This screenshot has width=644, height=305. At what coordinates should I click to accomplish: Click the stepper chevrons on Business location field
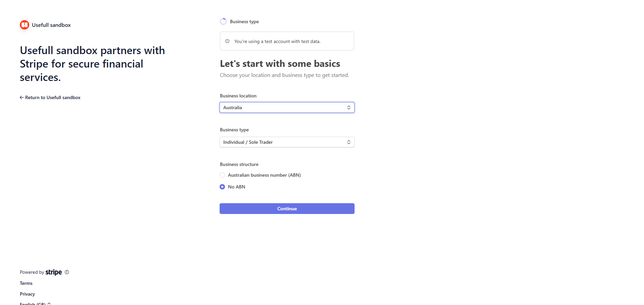pyautogui.click(x=349, y=107)
